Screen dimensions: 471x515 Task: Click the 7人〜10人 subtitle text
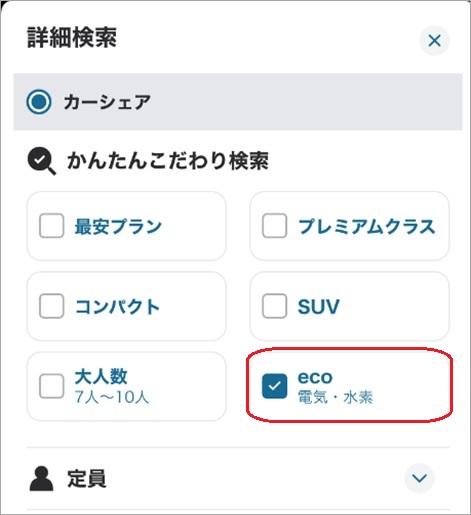(x=112, y=397)
